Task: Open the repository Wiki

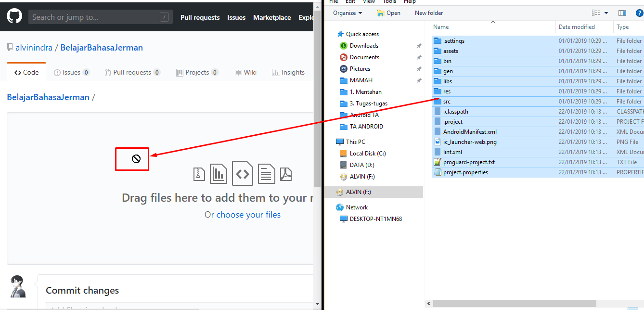Action: (x=246, y=72)
